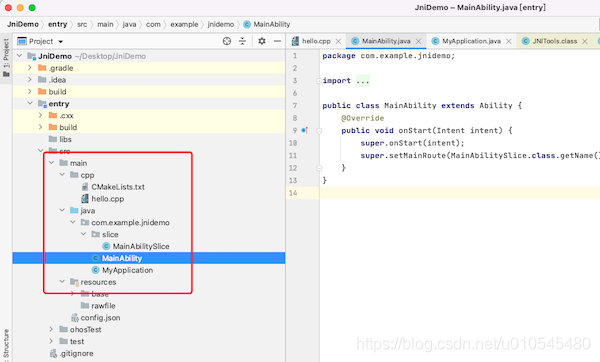Select hello.cpp file in project tree
This screenshot has width=600, height=362.
coord(108,199)
